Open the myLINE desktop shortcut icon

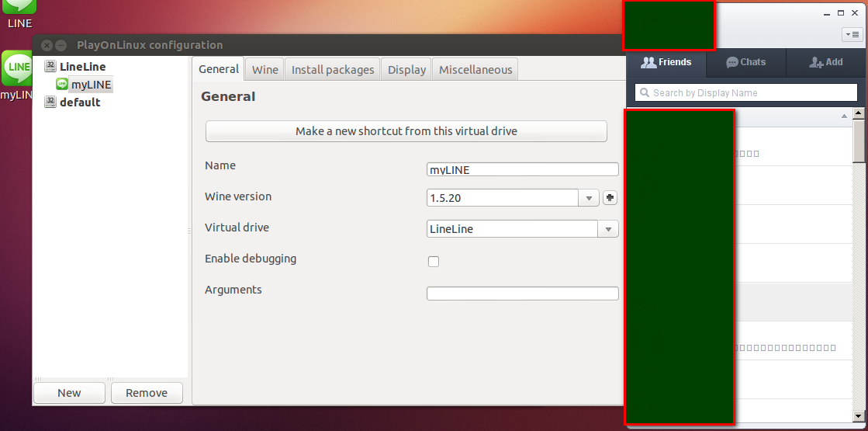click(x=16, y=68)
